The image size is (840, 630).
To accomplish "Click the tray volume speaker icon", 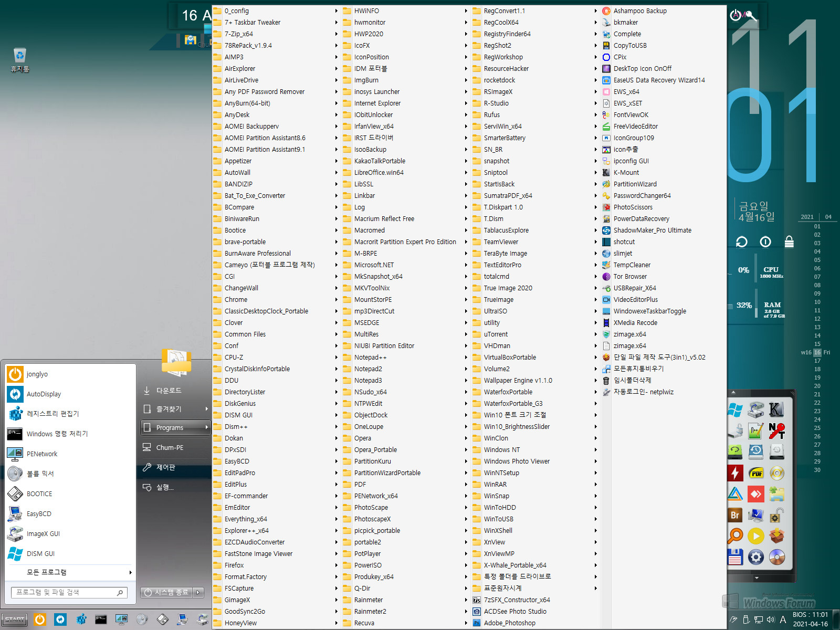I will click(770, 619).
